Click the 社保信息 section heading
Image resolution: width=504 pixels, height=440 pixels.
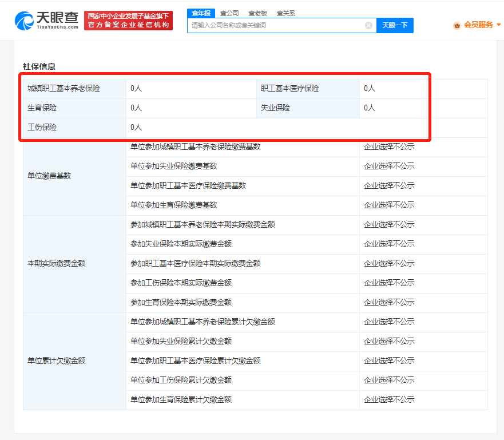[39, 66]
